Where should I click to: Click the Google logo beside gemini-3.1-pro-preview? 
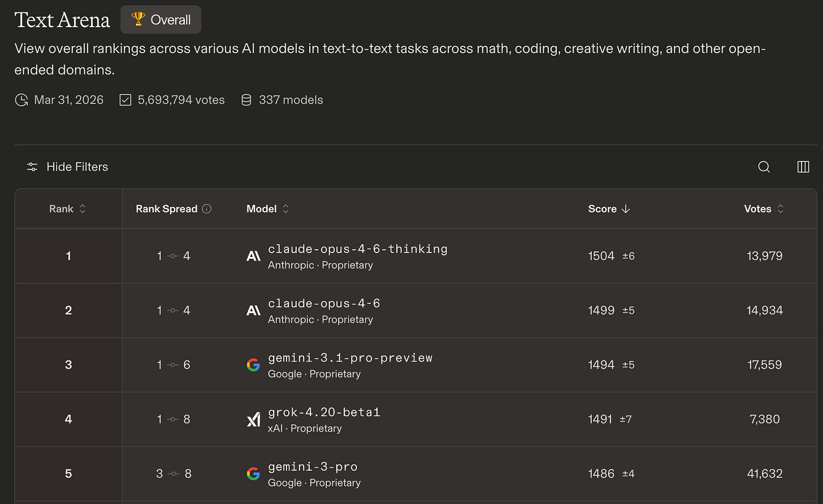point(254,365)
